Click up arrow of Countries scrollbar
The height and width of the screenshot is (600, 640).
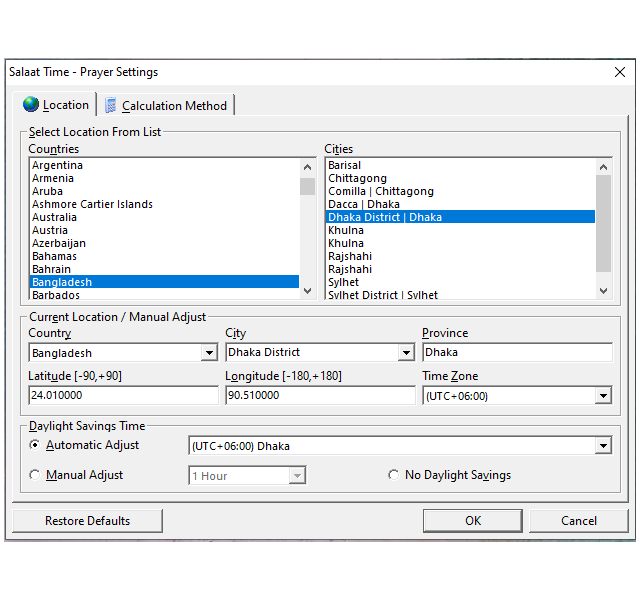click(x=308, y=167)
